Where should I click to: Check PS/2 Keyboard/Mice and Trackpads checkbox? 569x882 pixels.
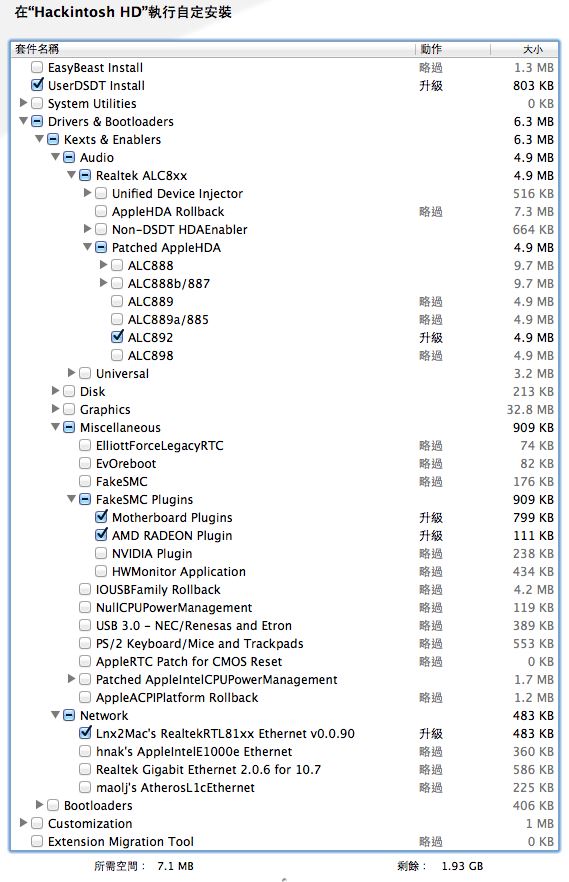[x=85, y=644]
